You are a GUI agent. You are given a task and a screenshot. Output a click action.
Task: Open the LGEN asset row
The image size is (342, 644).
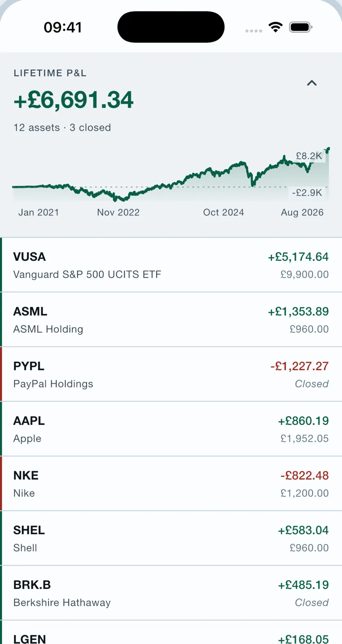(x=171, y=633)
